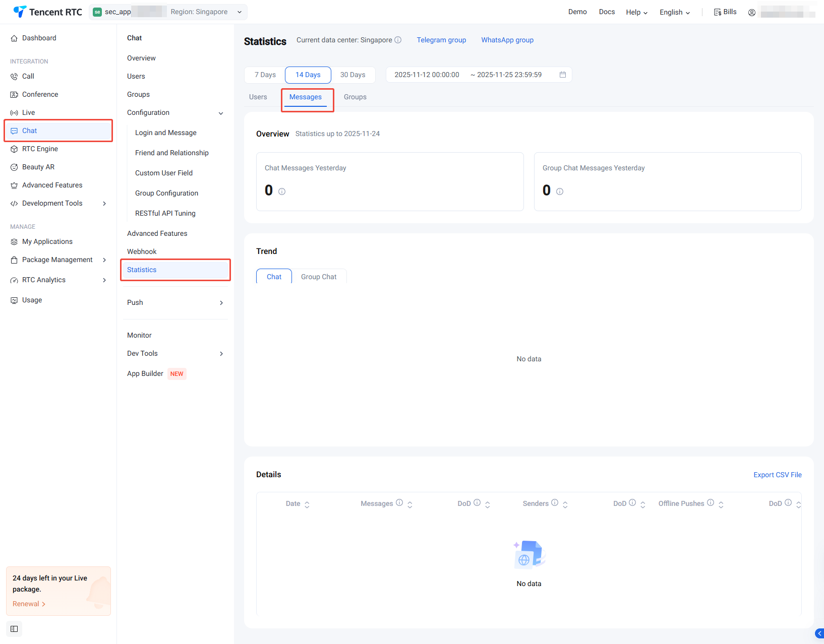Switch to the Groups statistics tab
This screenshot has width=824, height=644.
pos(355,97)
